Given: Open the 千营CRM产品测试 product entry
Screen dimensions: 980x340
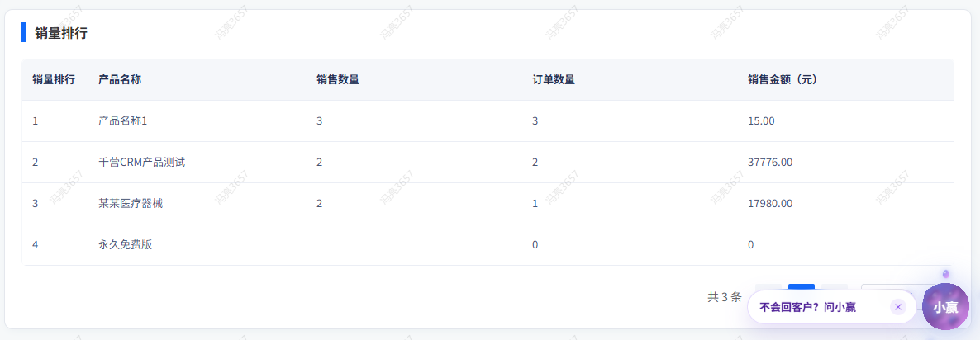Looking at the screenshot, I should pyautogui.click(x=141, y=163).
